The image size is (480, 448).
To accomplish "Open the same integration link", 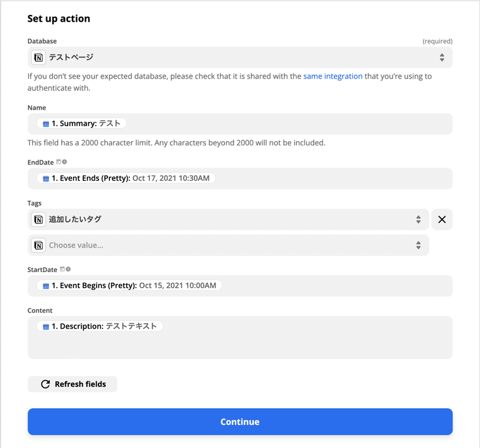I will [332, 76].
